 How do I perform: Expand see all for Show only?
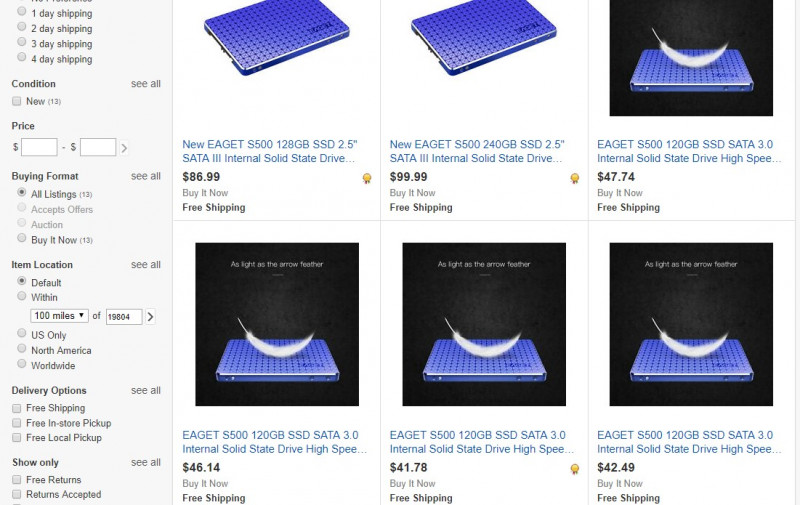145,462
